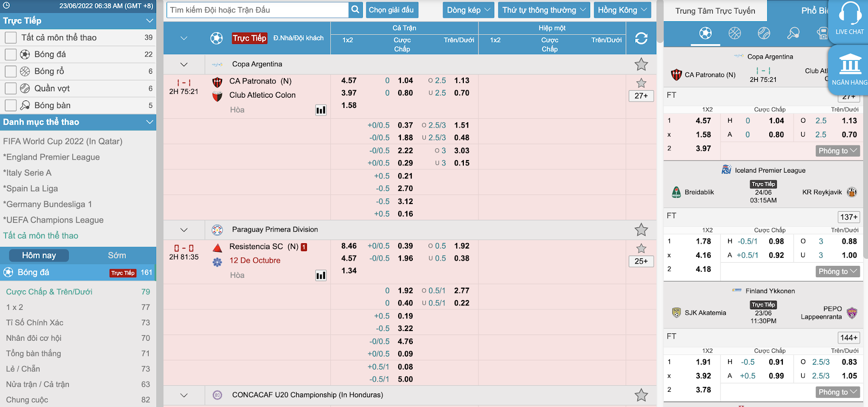868x407 pixels.
Task: Click the main odds list vertical scrollbar
Action: 660,22
